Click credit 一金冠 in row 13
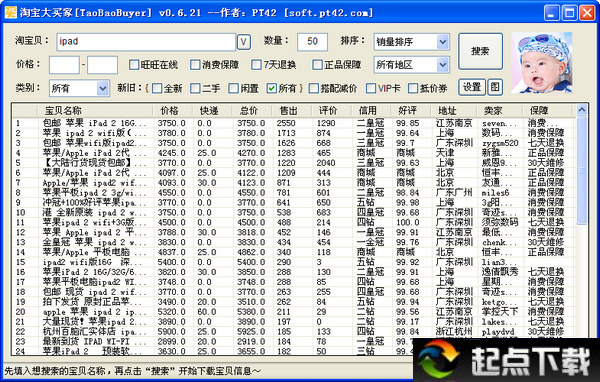This screenshot has width=600, height=382. (370, 242)
